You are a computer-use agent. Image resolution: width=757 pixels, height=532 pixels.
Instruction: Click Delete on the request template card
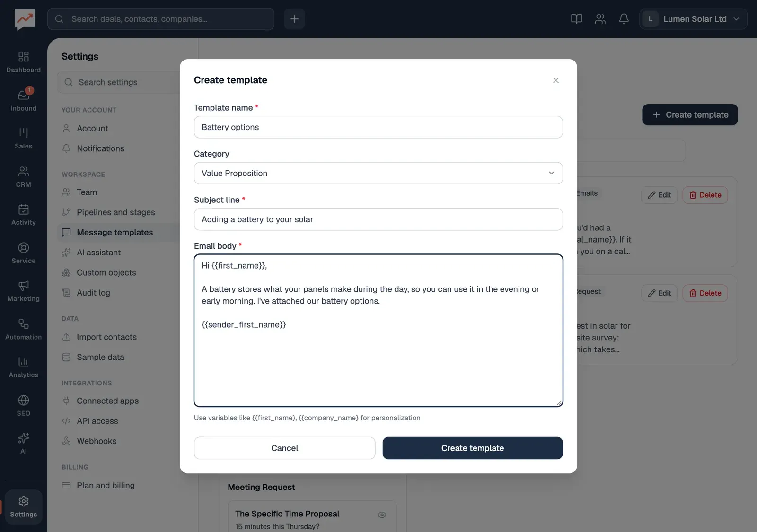705,293
